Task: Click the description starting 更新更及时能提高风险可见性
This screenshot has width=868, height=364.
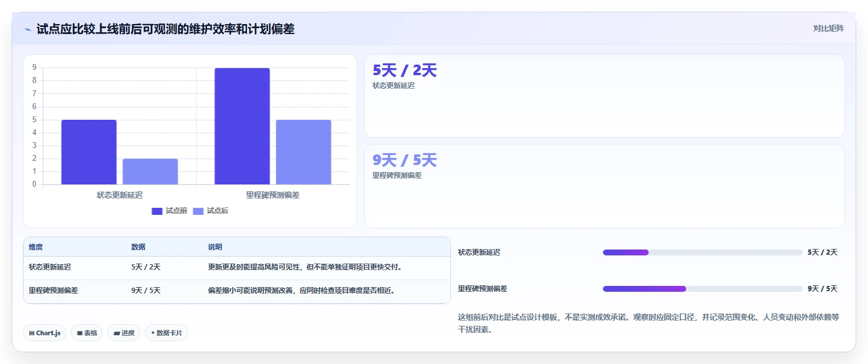Action: click(x=305, y=267)
